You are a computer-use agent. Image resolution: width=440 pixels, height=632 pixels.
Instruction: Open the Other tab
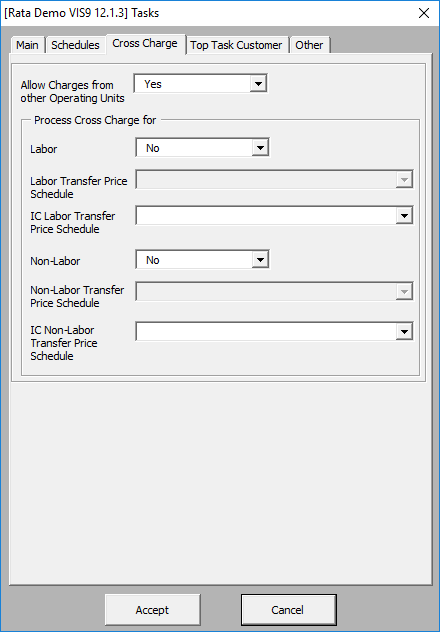point(309,45)
